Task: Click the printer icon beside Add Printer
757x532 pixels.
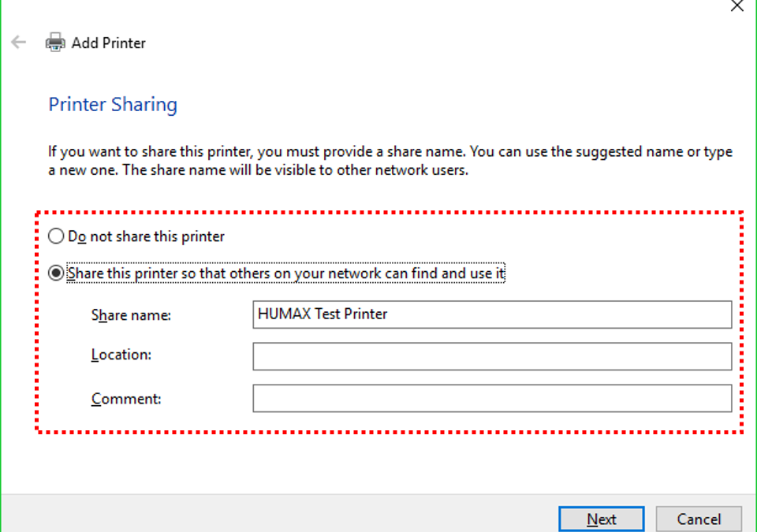Action: pos(55,43)
